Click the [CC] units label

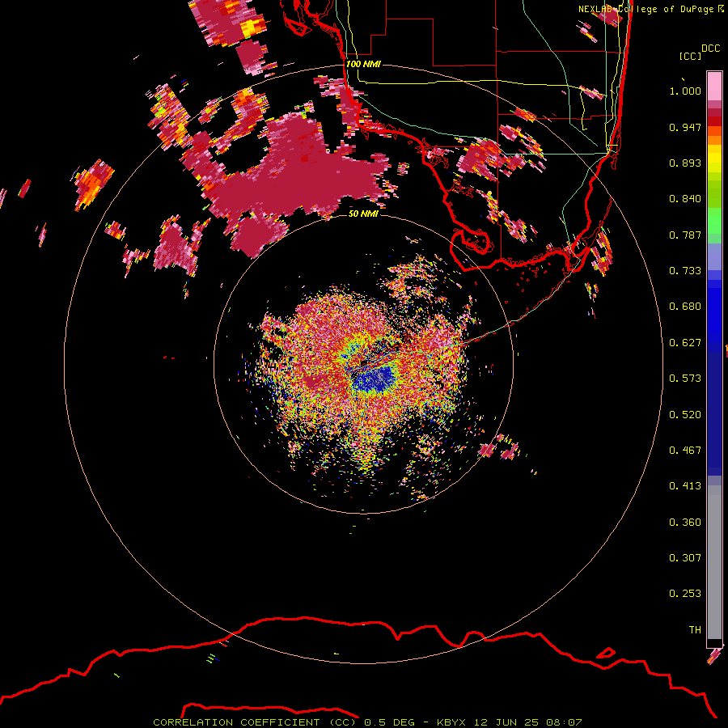[x=690, y=56]
